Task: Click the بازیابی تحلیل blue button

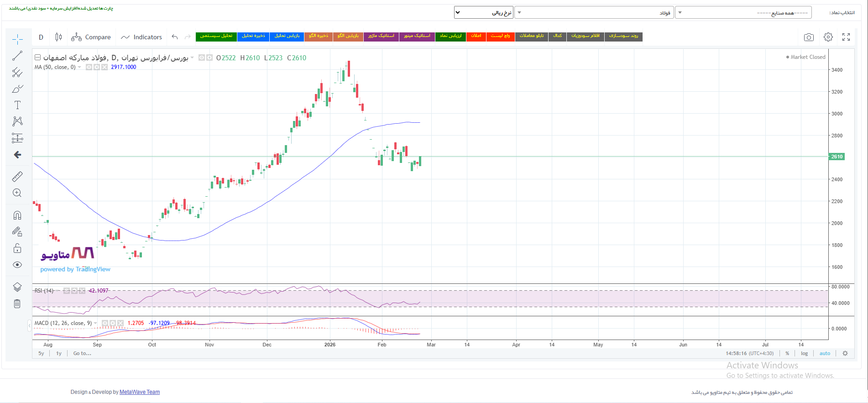Action: click(287, 37)
